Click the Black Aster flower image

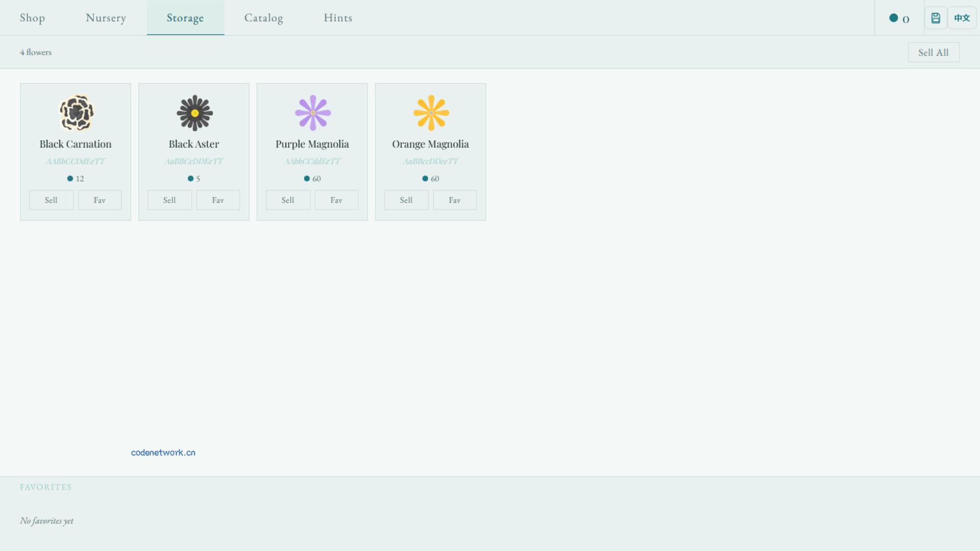pyautogui.click(x=194, y=113)
